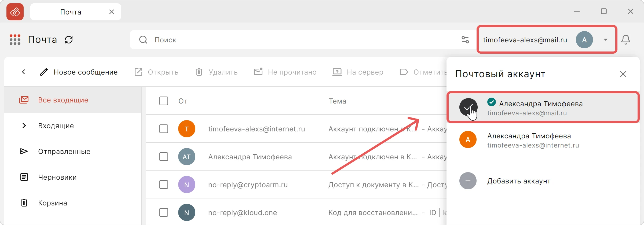Click the Все входящие envelope icon

tap(24, 100)
